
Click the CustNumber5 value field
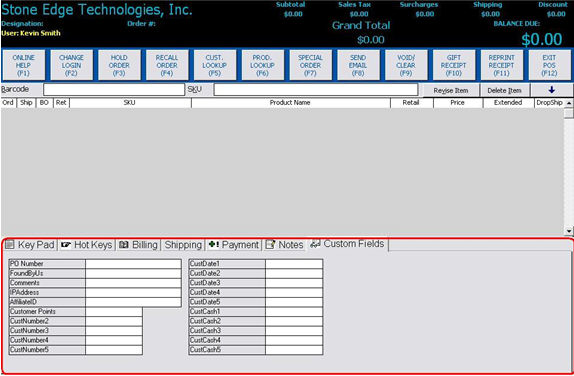(x=114, y=350)
